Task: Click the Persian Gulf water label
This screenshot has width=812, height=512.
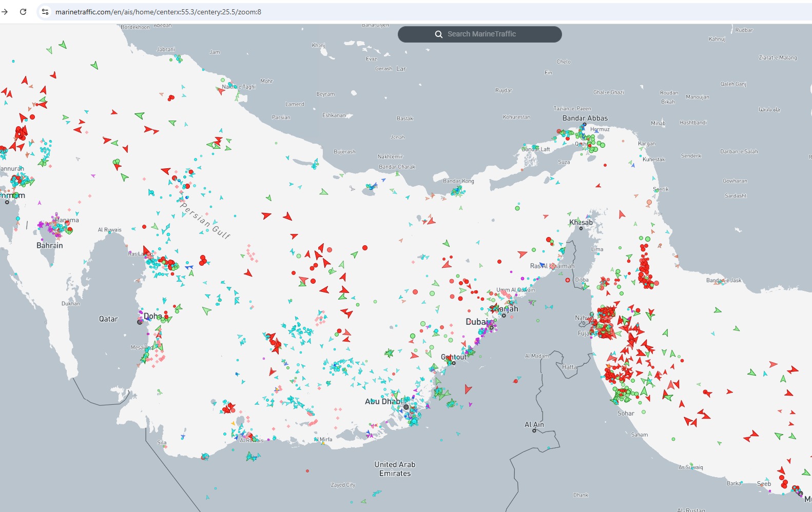Action: point(205,221)
